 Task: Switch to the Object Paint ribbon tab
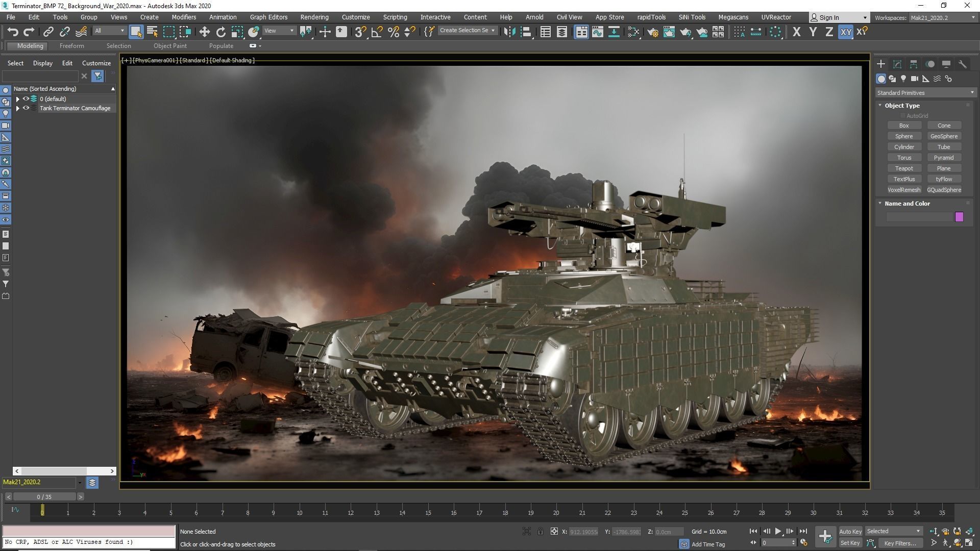pyautogui.click(x=170, y=46)
